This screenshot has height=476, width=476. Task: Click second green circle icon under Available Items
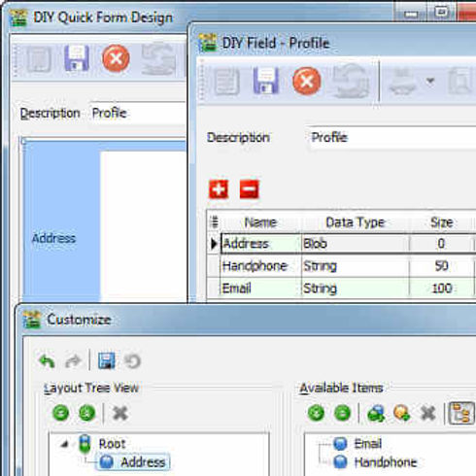(x=342, y=413)
